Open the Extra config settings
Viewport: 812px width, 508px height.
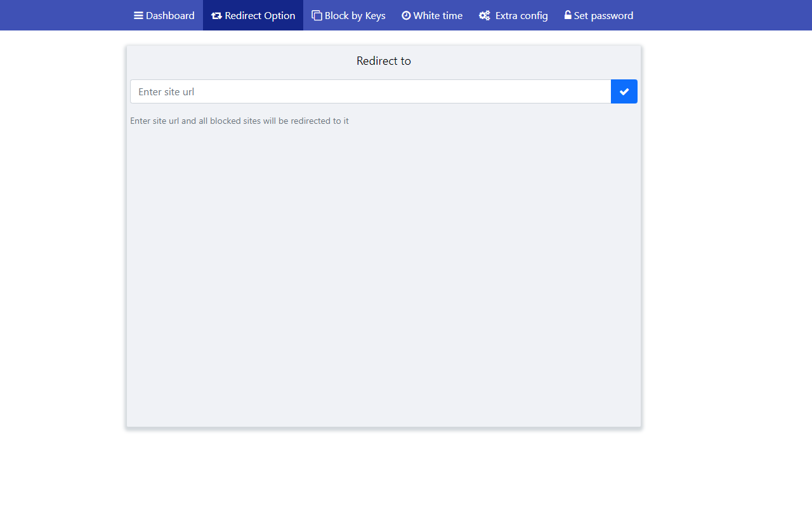point(513,15)
